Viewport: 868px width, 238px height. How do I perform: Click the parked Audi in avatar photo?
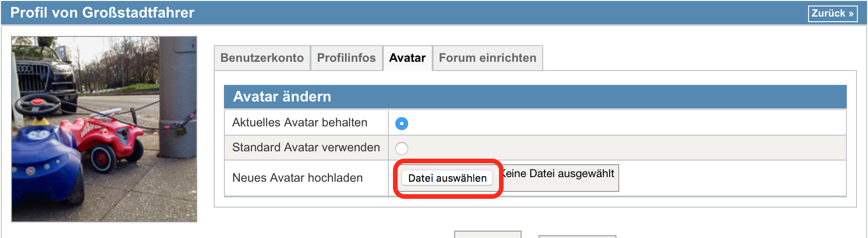coord(44,74)
